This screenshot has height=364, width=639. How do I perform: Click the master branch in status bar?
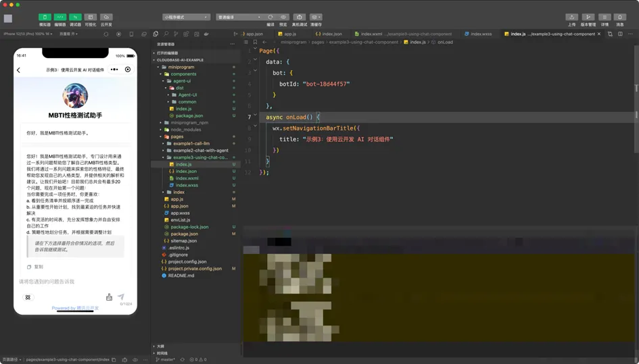pos(165,359)
